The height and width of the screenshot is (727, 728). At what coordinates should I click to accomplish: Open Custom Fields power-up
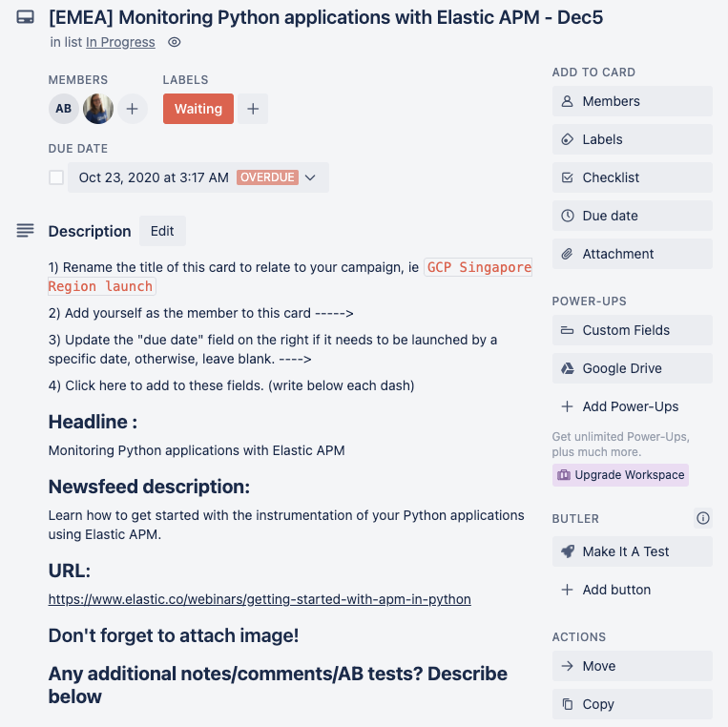pyautogui.click(x=632, y=330)
